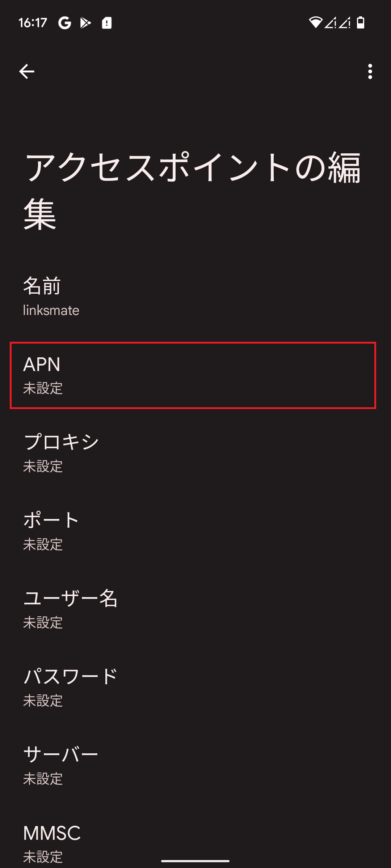Edit the ユーザー名 field
Image resolution: width=391 pixels, height=868 pixels.
195,609
